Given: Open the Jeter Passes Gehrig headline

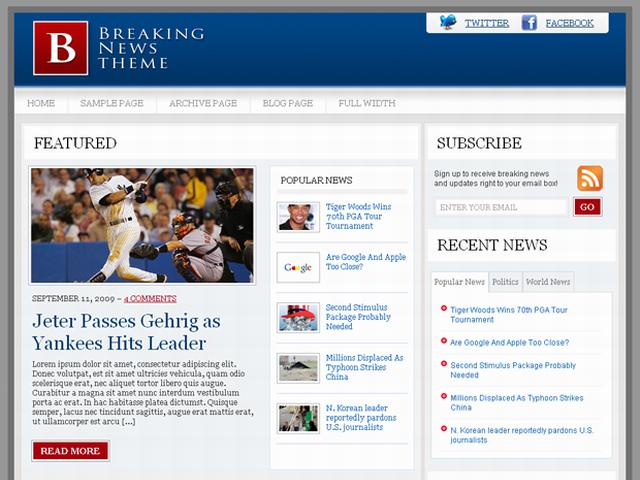Looking at the screenshot, I should pos(127,332).
